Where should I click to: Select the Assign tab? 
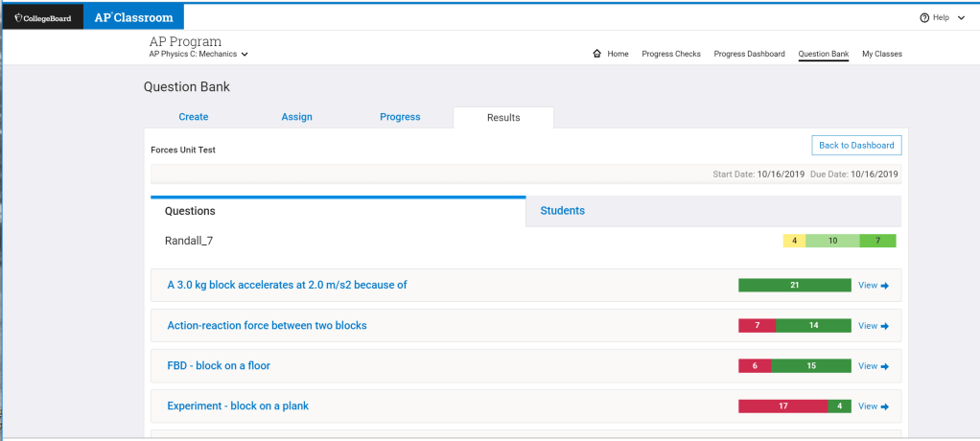[x=296, y=117]
